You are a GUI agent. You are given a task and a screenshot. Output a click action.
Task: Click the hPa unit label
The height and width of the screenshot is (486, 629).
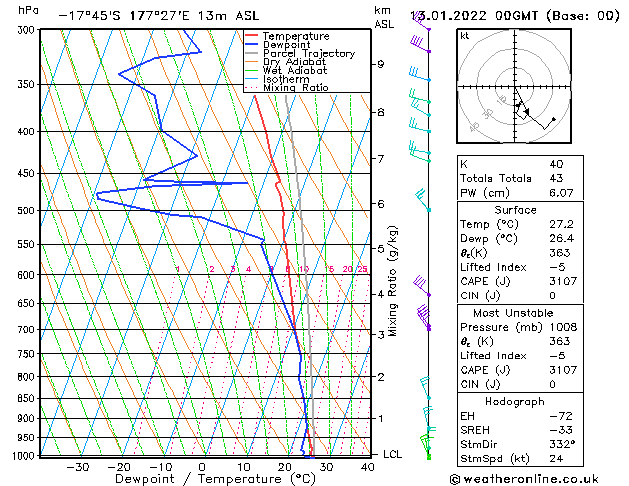pos(28,11)
